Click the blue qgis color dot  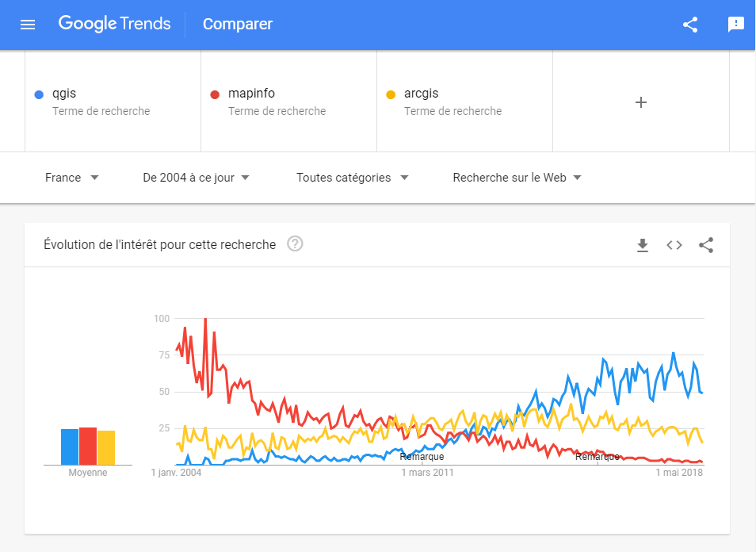click(x=39, y=94)
